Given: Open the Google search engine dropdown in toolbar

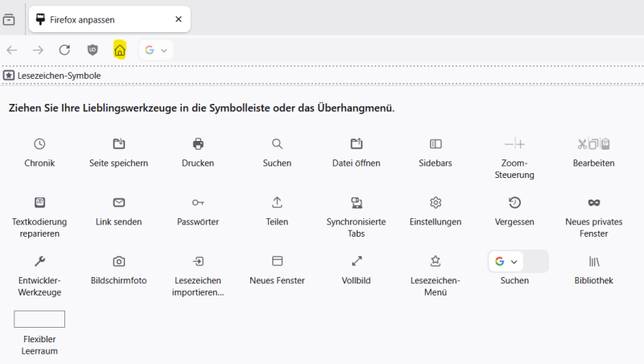Looking at the screenshot, I should click(x=156, y=50).
